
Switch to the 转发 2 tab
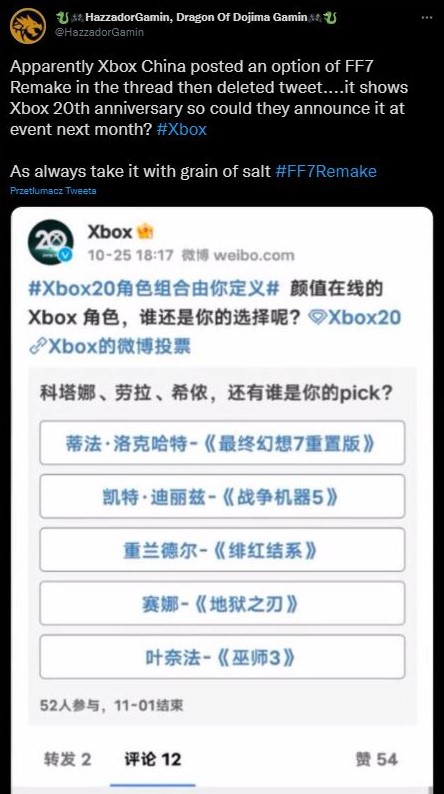coord(67,759)
